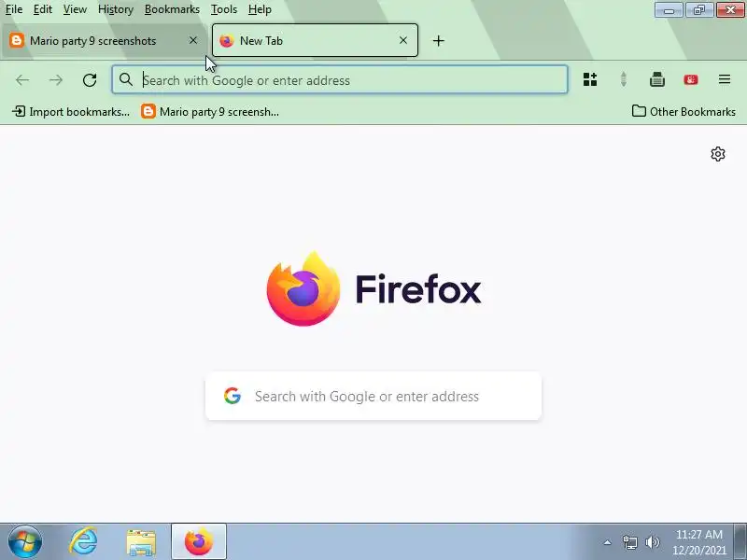Image resolution: width=747 pixels, height=560 pixels.
Task: Click the red extension icon in toolbar
Action: click(691, 79)
